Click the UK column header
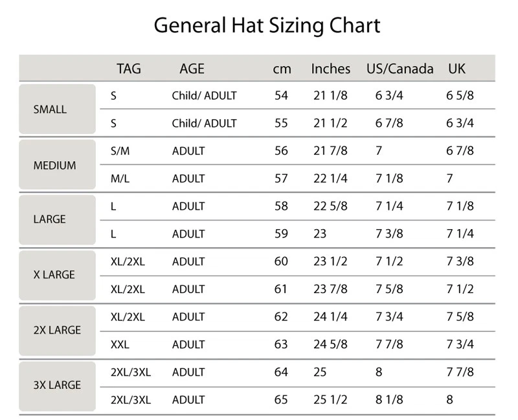This screenshot has height=420, width=518. tap(456, 69)
